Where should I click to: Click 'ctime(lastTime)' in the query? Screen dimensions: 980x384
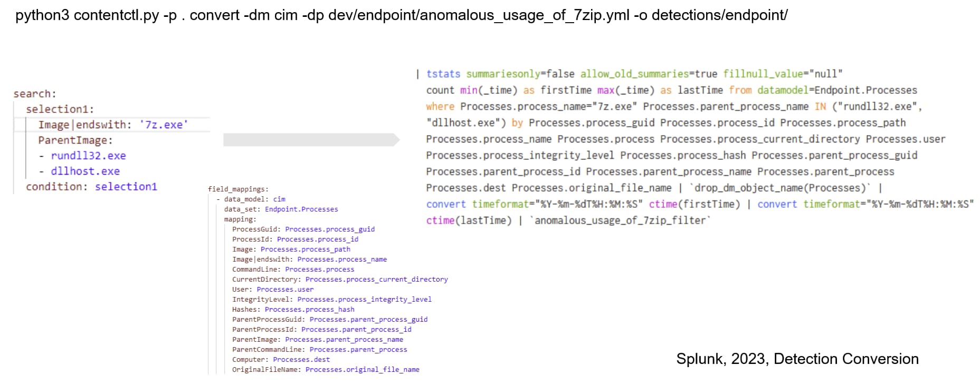point(469,221)
